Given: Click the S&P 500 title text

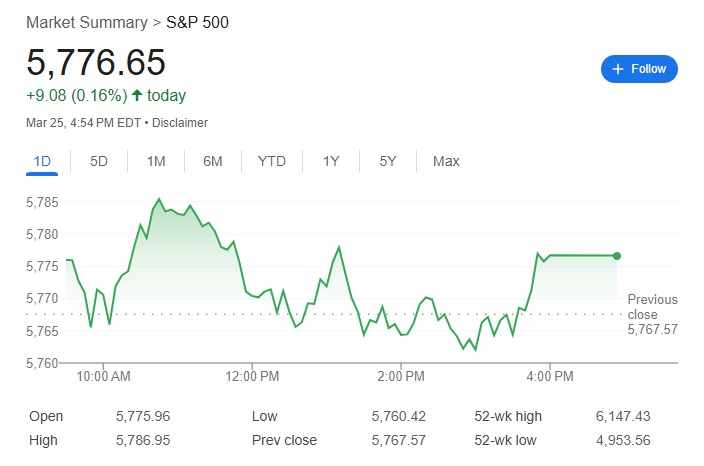Looking at the screenshot, I should click(x=197, y=21).
